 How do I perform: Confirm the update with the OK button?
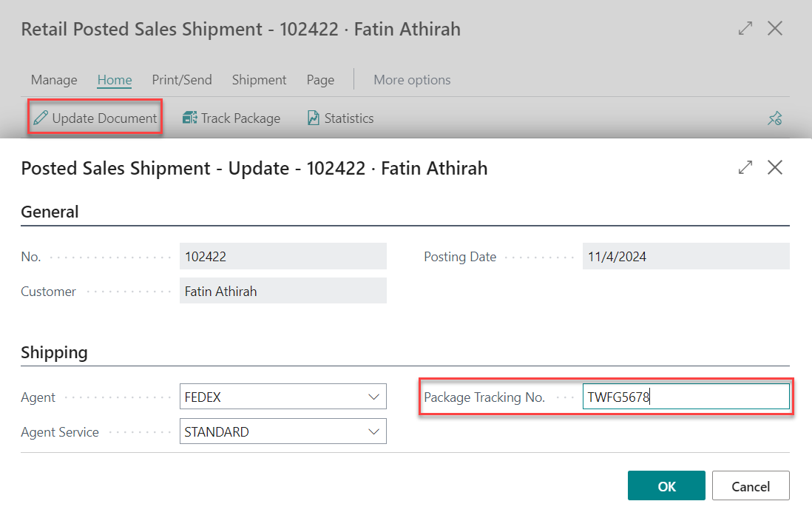(x=666, y=486)
